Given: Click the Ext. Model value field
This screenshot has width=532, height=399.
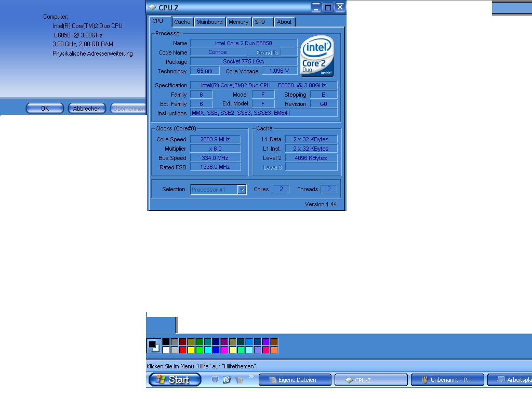Looking at the screenshot, I should click(x=263, y=104).
